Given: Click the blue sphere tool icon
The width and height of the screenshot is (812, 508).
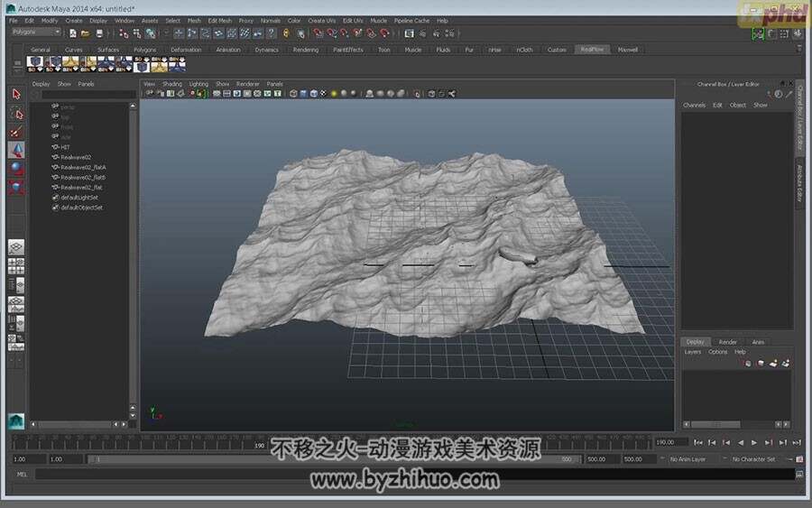Looking at the screenshot, I should pos(16,169).
